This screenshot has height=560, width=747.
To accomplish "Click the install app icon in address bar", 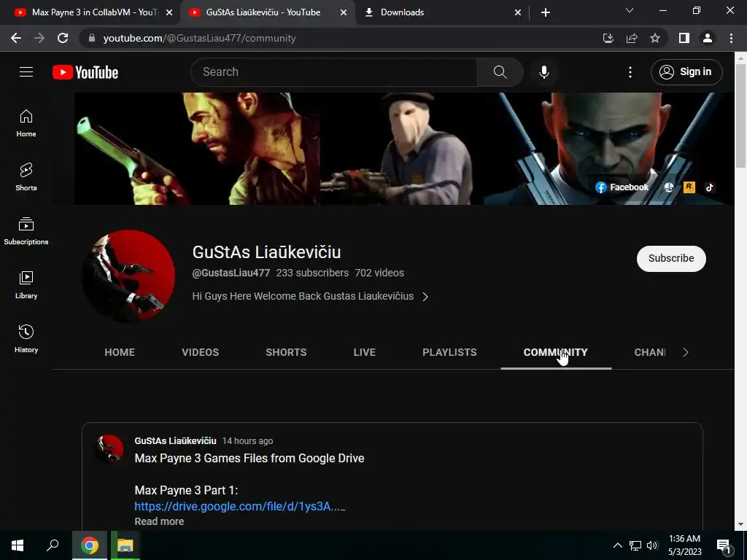I will point(608,38).
